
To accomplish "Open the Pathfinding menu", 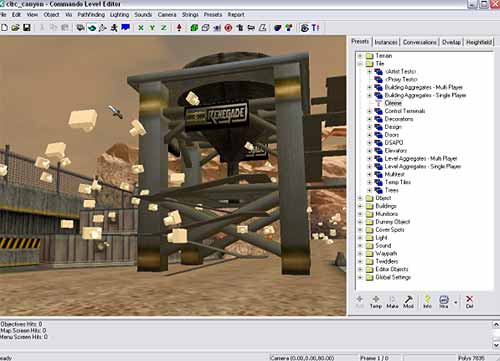I will [x=91, y=15].
